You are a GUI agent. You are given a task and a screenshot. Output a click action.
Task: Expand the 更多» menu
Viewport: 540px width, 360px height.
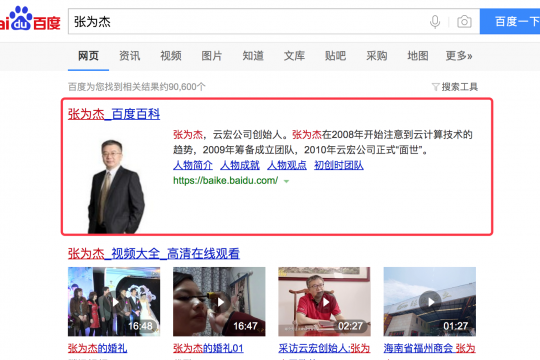coord(459,56)
